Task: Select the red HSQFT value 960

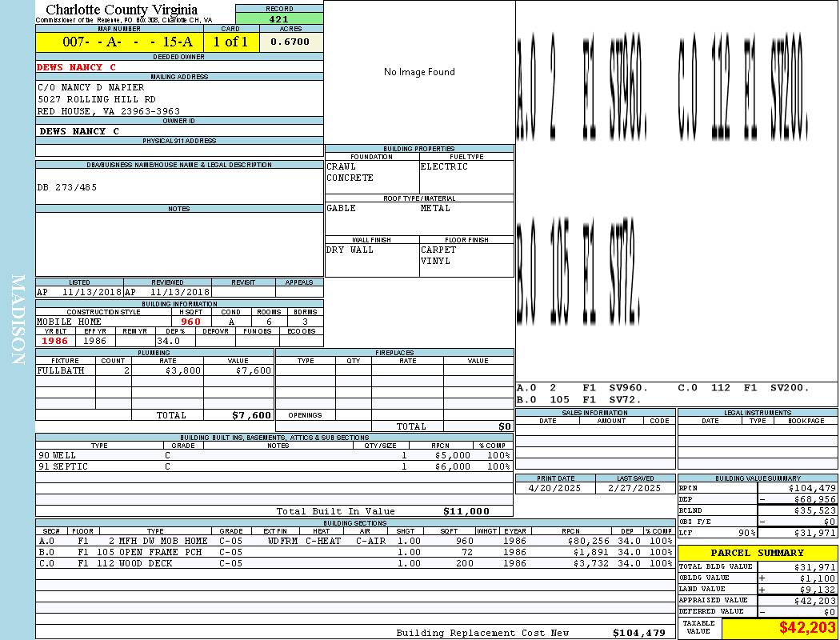Action: pos(190,322)
